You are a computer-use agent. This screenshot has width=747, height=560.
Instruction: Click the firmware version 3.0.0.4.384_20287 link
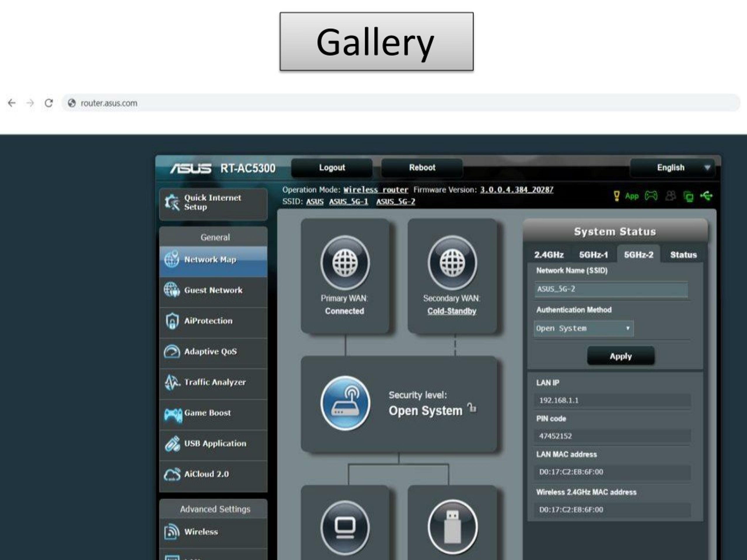517,190
